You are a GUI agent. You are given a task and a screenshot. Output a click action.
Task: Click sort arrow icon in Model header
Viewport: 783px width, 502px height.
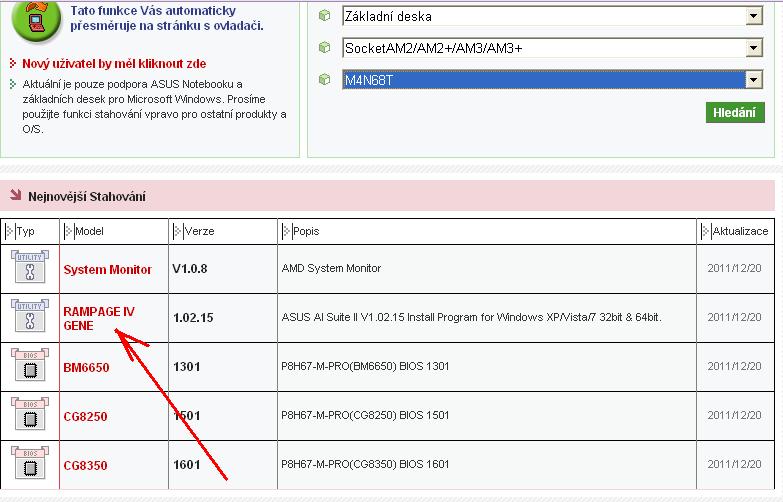point(68,231)
